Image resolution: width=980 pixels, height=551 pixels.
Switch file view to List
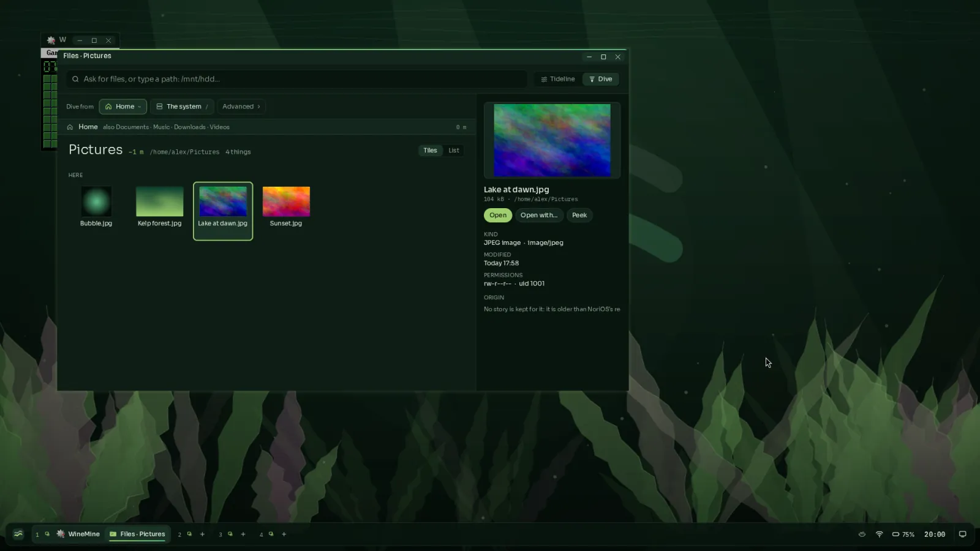[x=454, y=151]
